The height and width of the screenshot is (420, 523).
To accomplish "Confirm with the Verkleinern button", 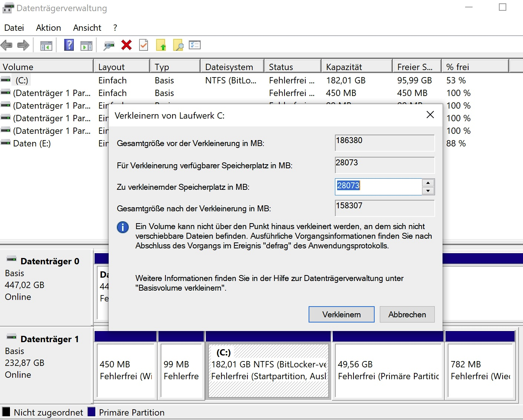I will tap(341, 314).
